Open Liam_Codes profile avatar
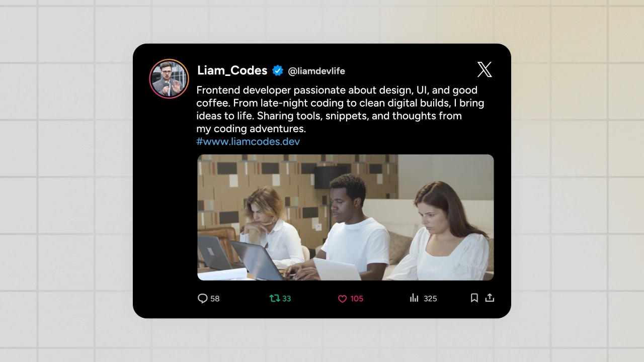The height and width of the screenshot is (362, 644). pyautogui.click(x=169, y=79)
